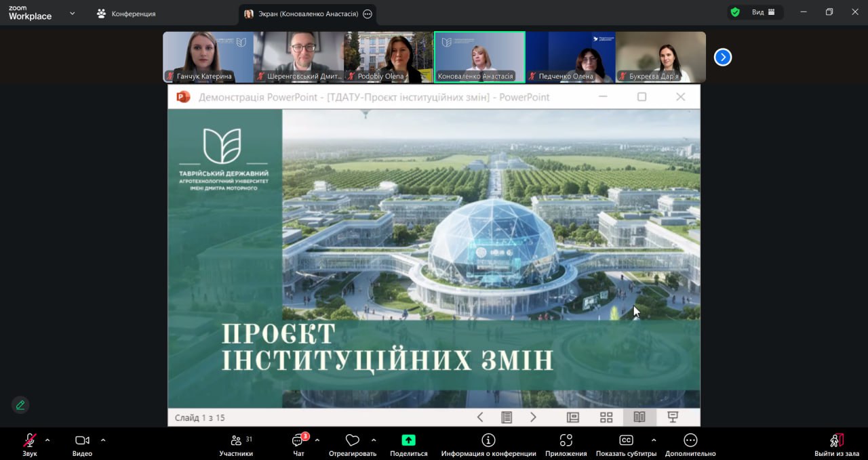The height and width of the screenshot is (460, 868).
Task: Click Выйти из зала leave room button
Action: click(837, 445)
